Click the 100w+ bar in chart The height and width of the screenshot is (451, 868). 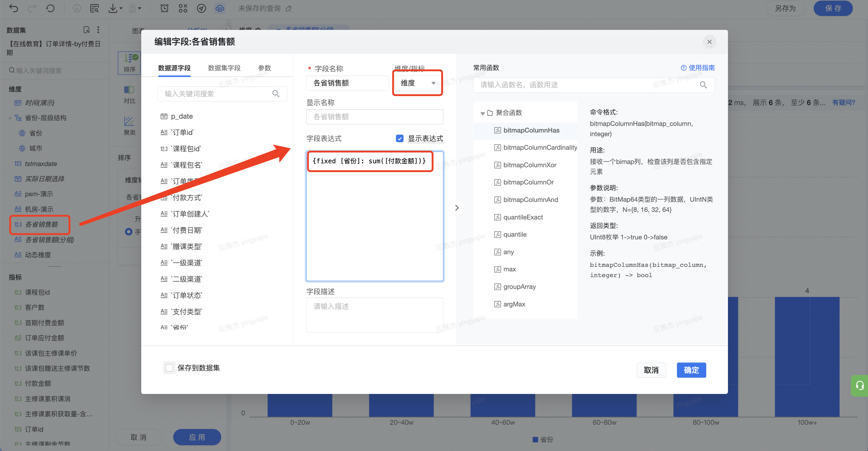807,357
